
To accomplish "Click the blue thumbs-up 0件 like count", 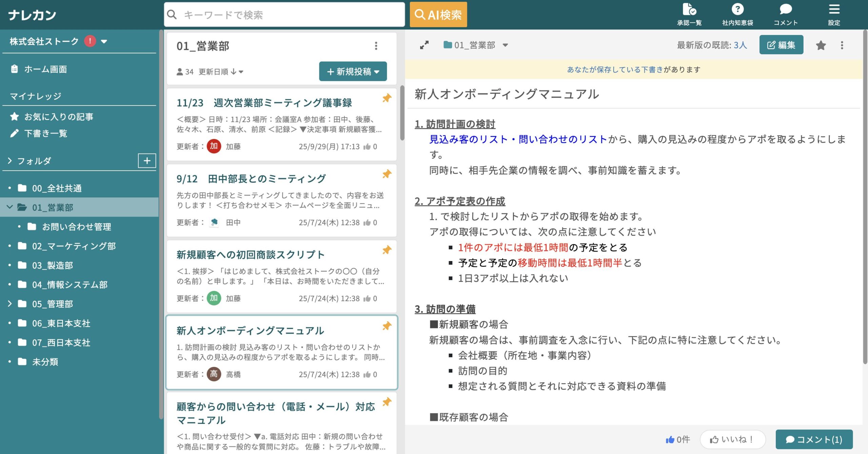I will [x=677, y=439].
